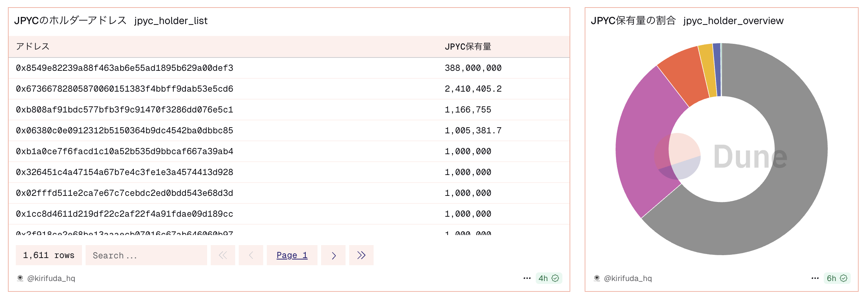The image size is (868, 299).
Task: Click the アドレス column header
Action: [33, 47]
